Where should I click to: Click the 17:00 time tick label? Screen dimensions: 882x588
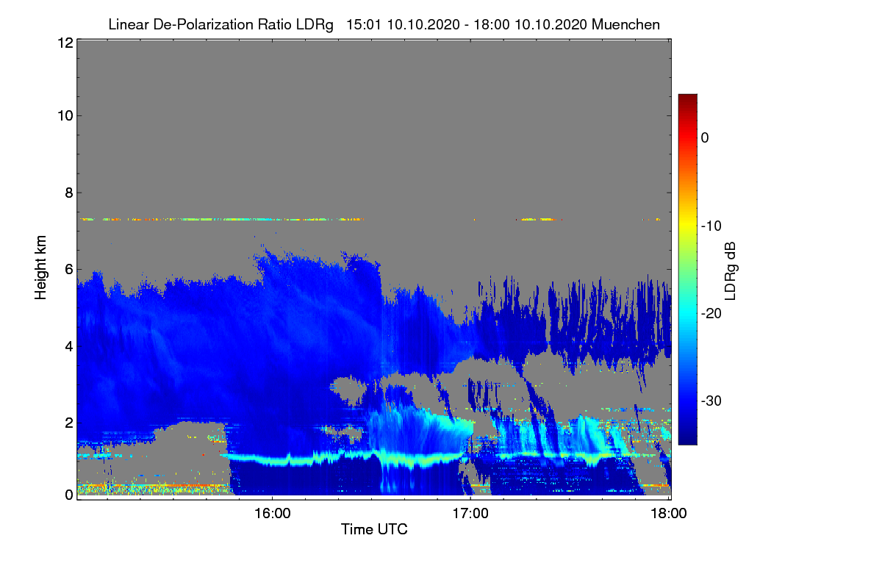[x=470, y=513]
